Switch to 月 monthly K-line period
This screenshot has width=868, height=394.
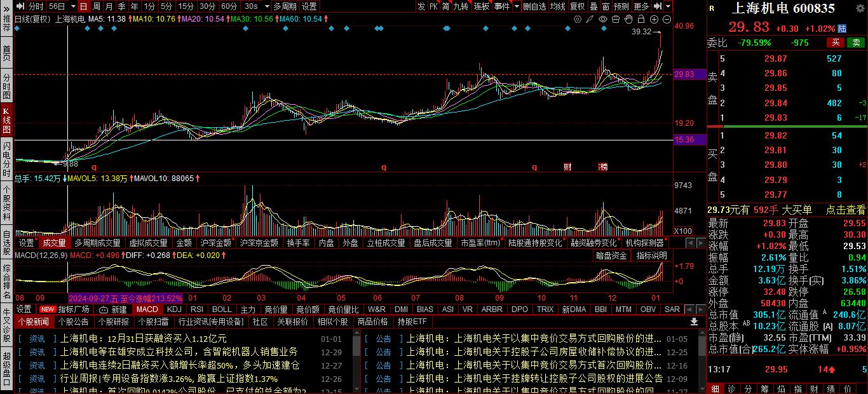click(x=109, y=6)
